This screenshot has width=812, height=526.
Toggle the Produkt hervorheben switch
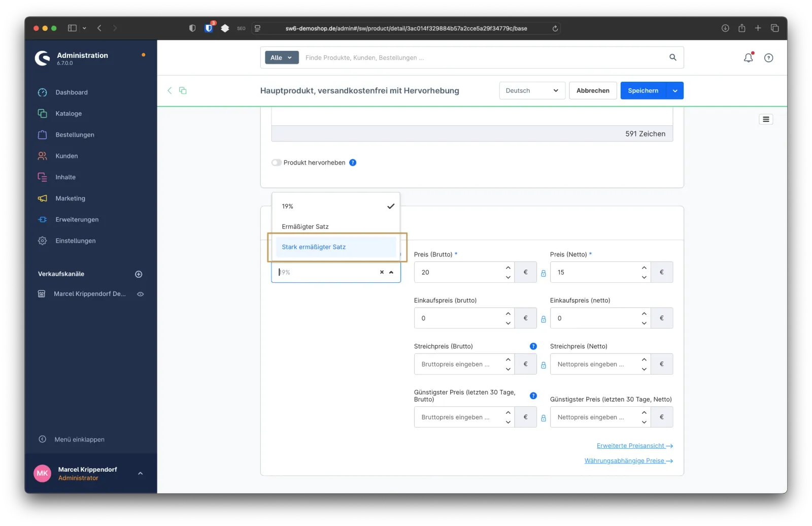(276, 162)
